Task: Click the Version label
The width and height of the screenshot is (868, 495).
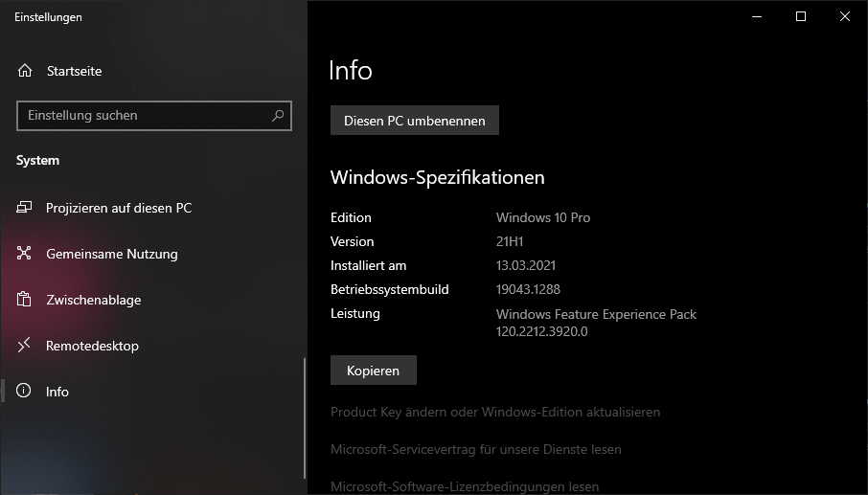Action: [x=352, y=241]
